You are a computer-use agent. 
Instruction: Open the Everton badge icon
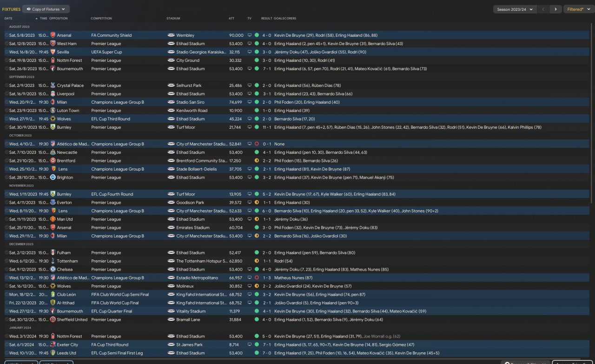tap(53, 203)
